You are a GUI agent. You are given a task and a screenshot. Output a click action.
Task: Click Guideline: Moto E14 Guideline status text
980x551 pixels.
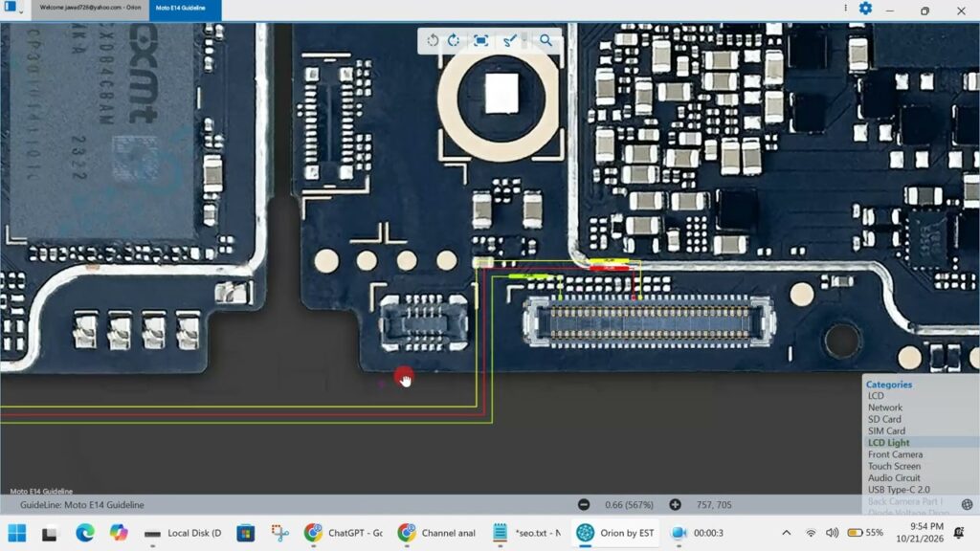click(82, 505)
